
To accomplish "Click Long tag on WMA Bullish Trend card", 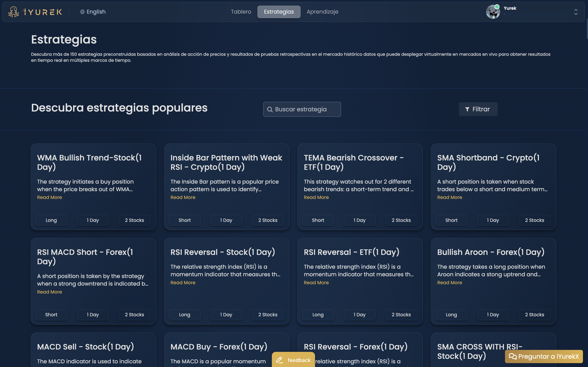I will coord(51,220).
